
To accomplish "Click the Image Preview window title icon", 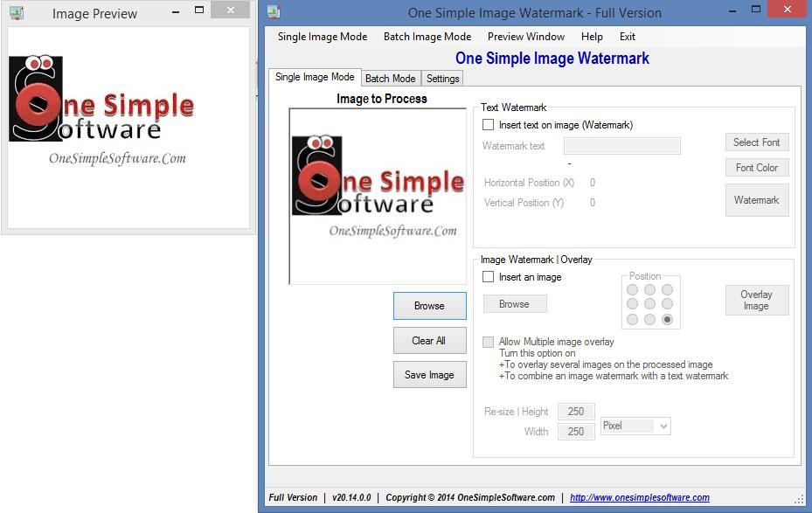I will [16, 13].
